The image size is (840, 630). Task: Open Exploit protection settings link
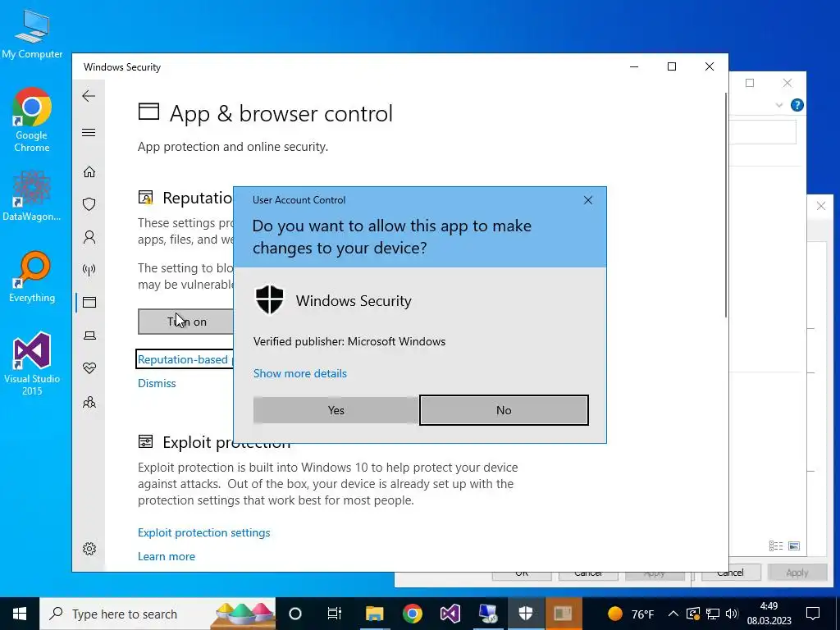click(204, 532)
